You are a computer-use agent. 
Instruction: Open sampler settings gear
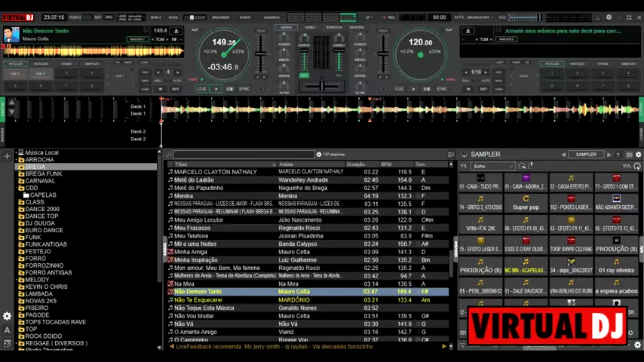coord(638,155)
